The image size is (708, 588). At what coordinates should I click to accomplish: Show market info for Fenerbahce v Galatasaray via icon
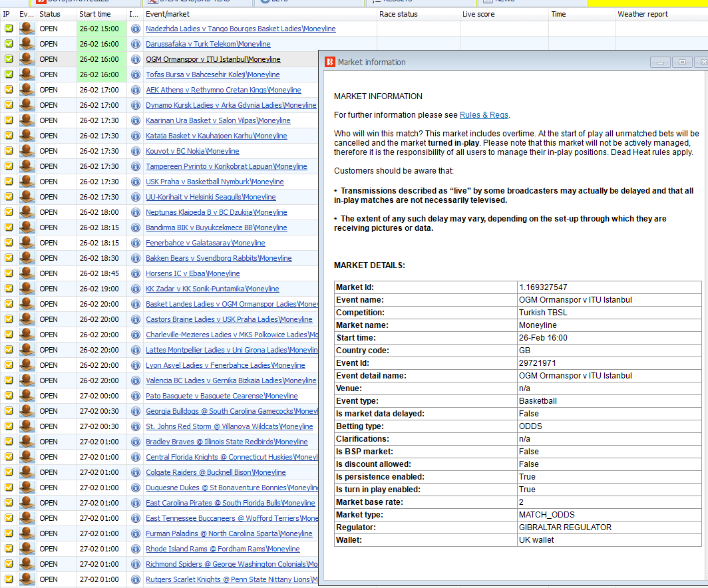tap(136, 243)
